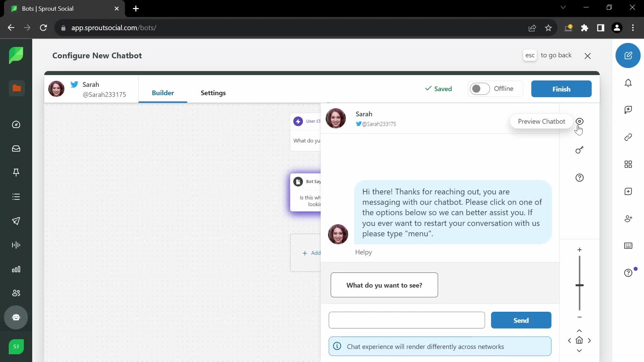
Task: Open the Chrome three-dot menu
Action: pos(633,28)
